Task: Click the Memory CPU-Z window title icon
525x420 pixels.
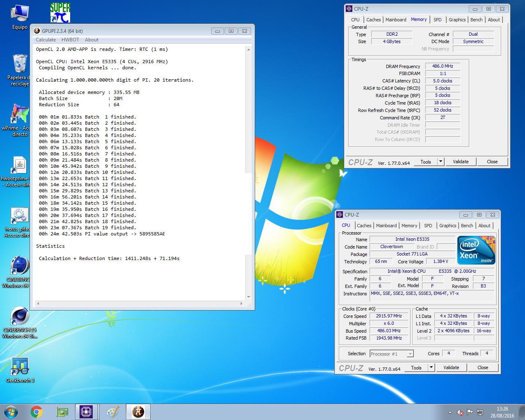Action: click(349, 9)
